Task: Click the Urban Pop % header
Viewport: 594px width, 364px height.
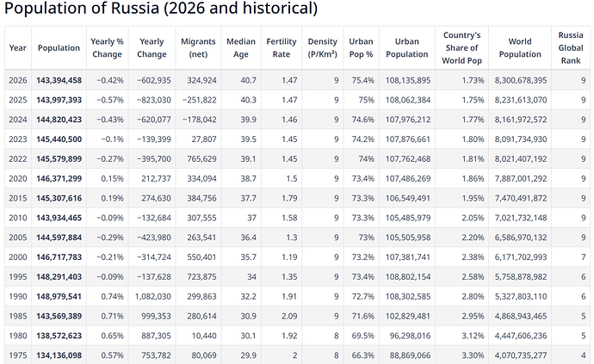Action: pos(361,47)
